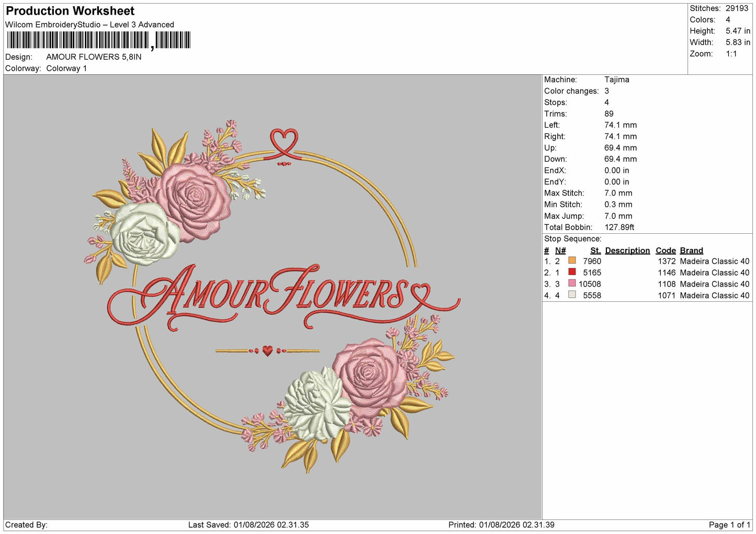Click the Colorway 1 value
The height and width of the screenshot is (534, 756).
(x=66, y=69)
